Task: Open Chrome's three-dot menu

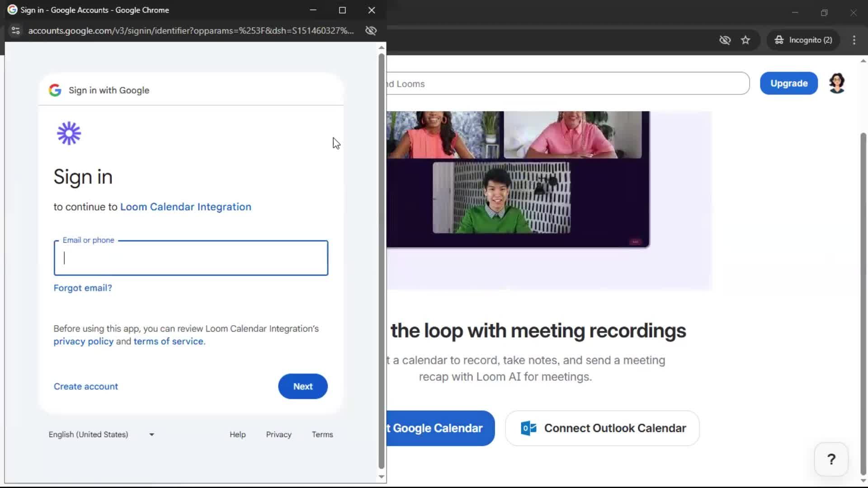Action: coord(854,40)
